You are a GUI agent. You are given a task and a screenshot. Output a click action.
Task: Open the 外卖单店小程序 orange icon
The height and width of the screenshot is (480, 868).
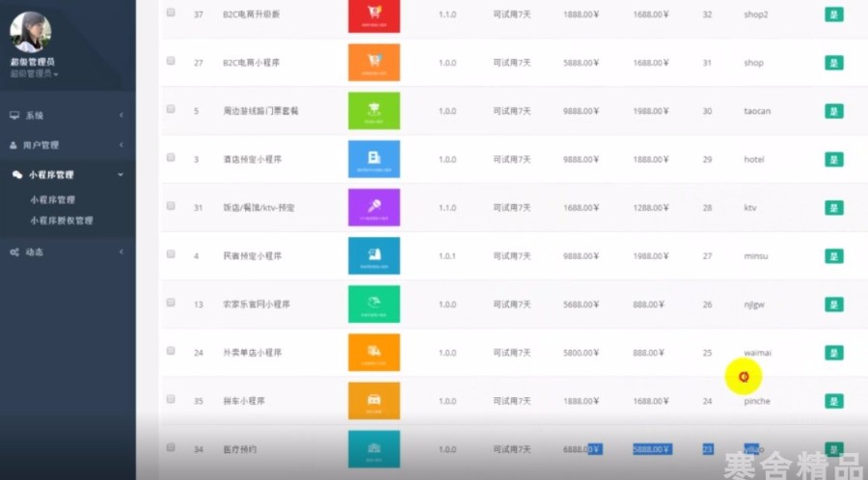[373, 352]
